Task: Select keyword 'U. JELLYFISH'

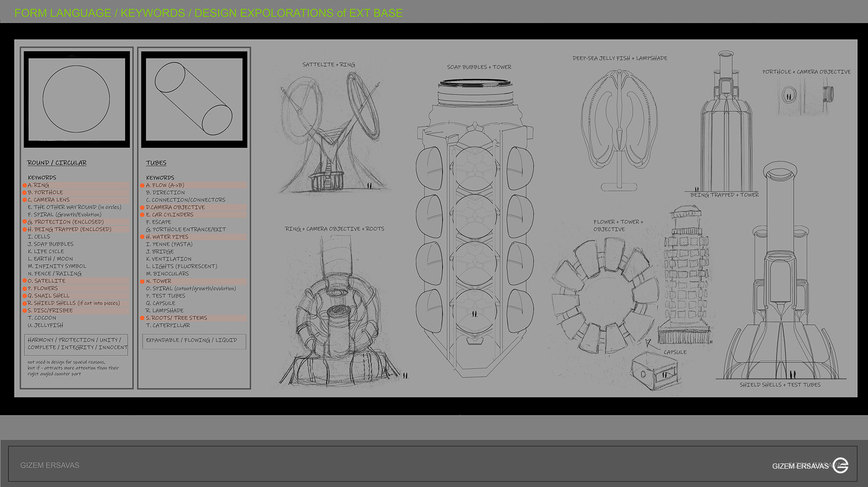Action: point(45,325)
